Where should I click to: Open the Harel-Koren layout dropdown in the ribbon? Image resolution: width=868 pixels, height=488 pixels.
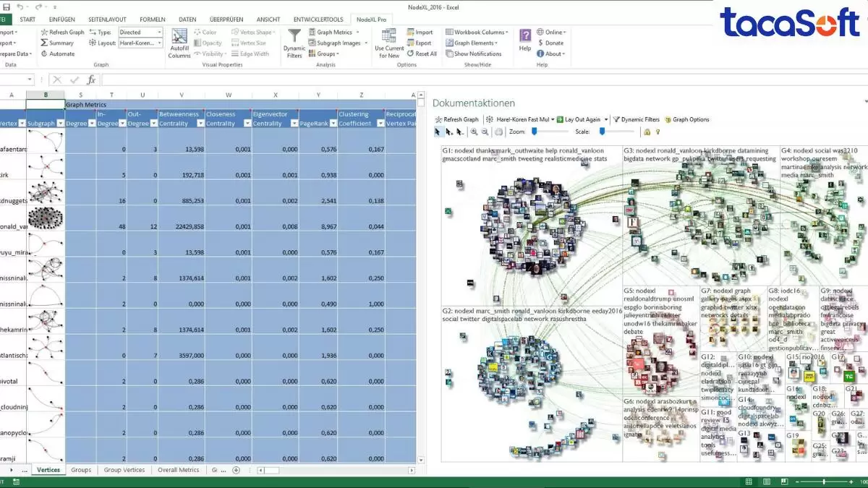coord(158,43)
